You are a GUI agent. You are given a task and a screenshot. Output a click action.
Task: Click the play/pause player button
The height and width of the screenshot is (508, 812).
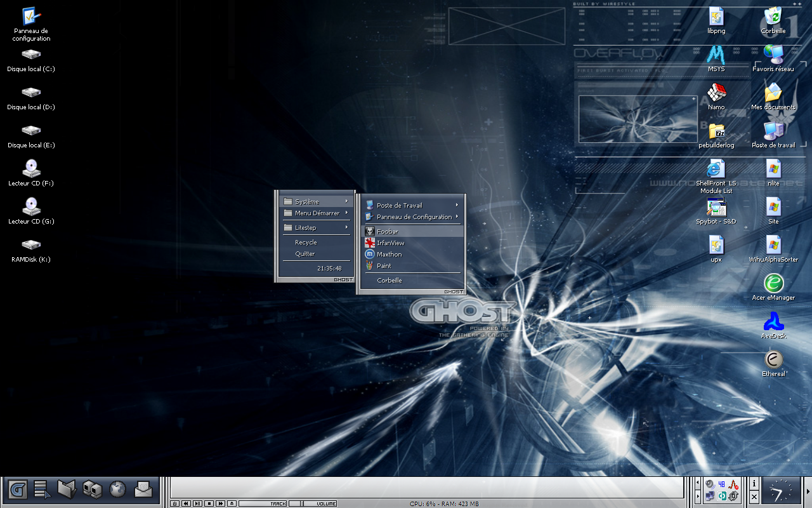pyautogui.click(x=197, y=504)
